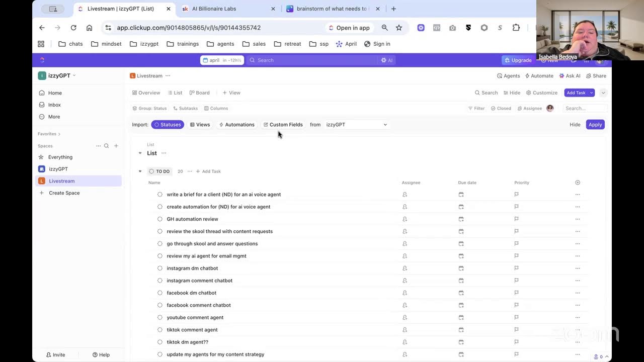
Task: Click the search icon next to Spaces
Action: [x=106, y=146]
